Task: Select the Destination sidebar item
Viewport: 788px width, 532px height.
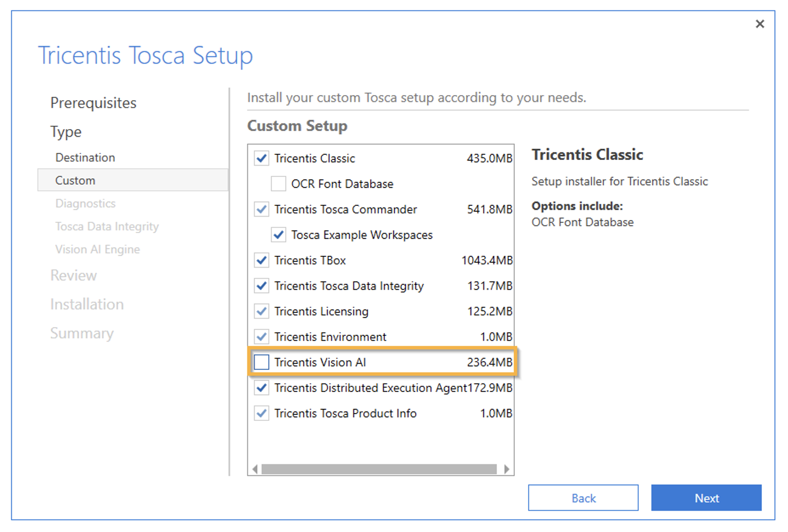Action: pos(85,157)
